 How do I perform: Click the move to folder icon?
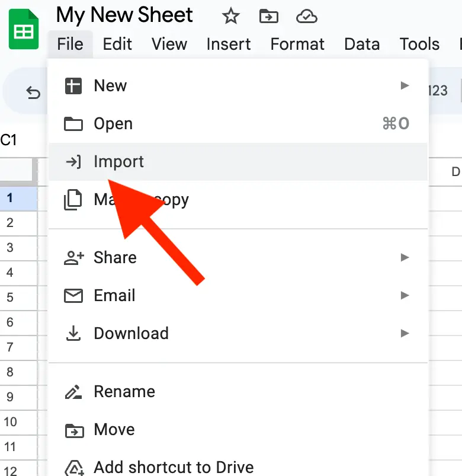pos(269,17)
